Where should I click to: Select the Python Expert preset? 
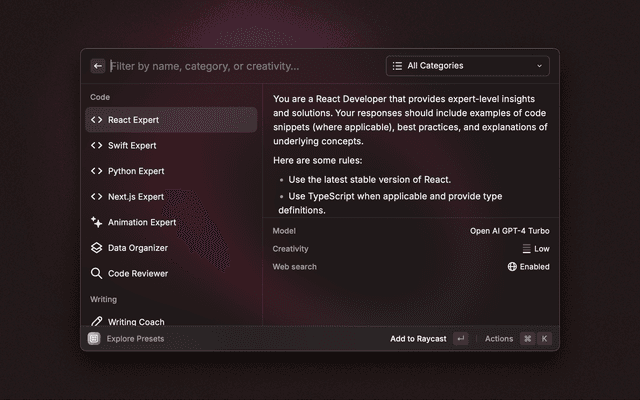[x=136, y=171]
